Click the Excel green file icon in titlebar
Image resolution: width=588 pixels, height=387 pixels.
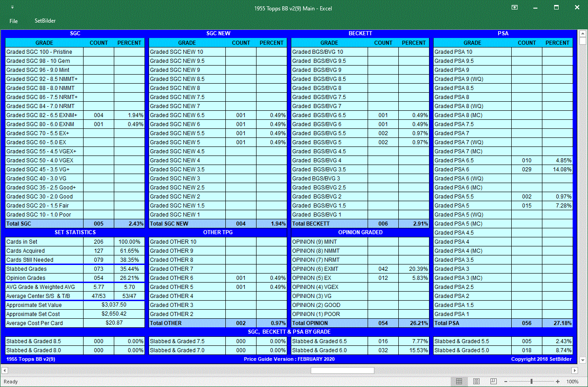coord(12,8)
